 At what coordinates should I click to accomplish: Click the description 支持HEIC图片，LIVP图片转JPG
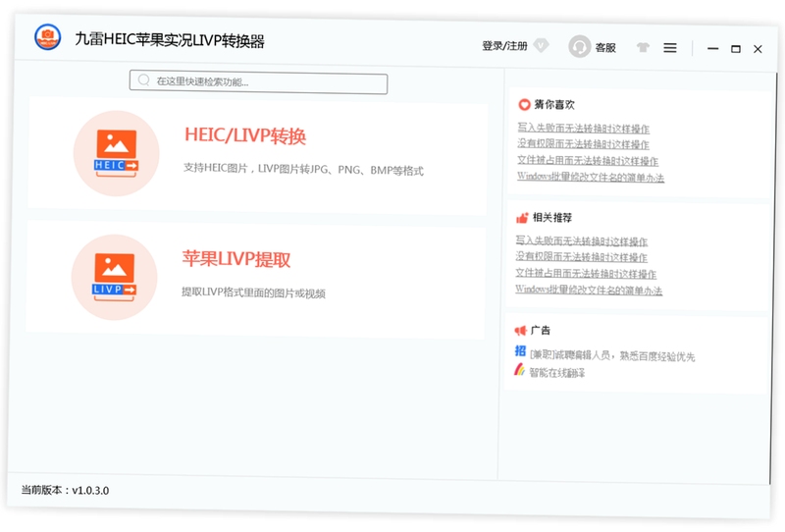tap(303, 170)
